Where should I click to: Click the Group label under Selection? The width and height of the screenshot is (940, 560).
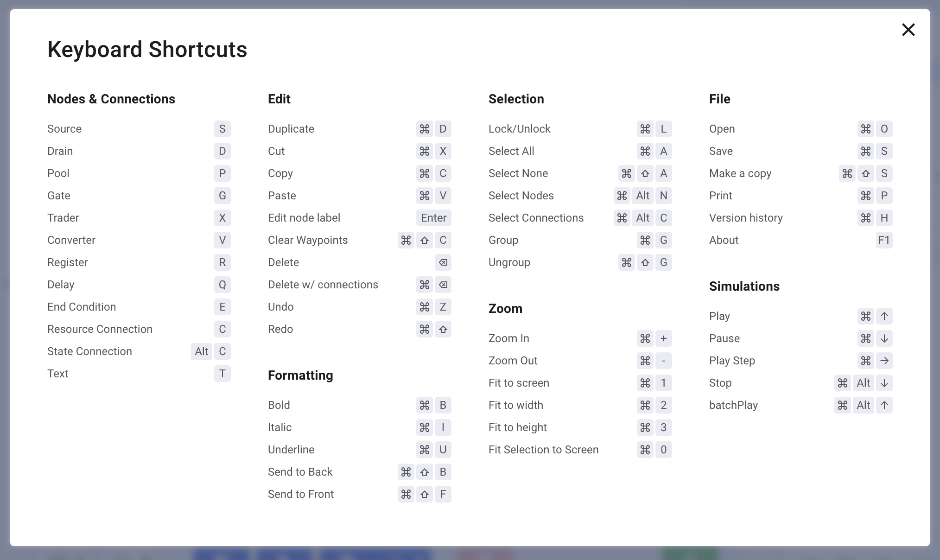(503, 240)
